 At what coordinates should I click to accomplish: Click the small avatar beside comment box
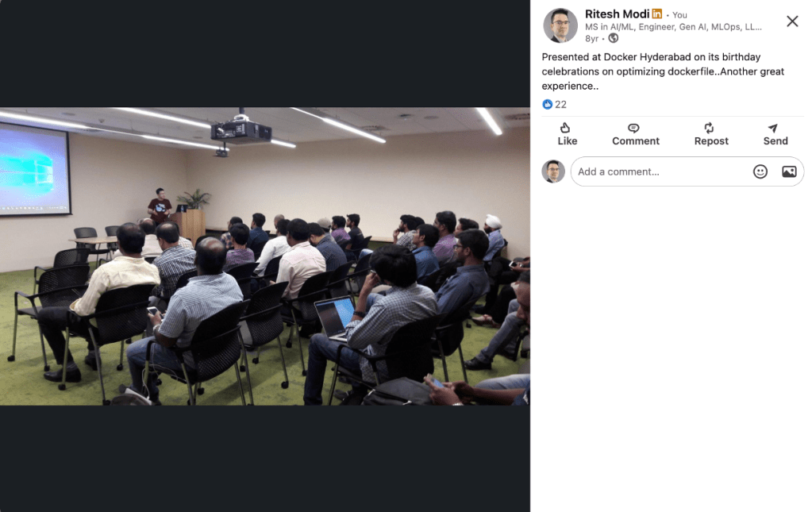tap(553, 171)
